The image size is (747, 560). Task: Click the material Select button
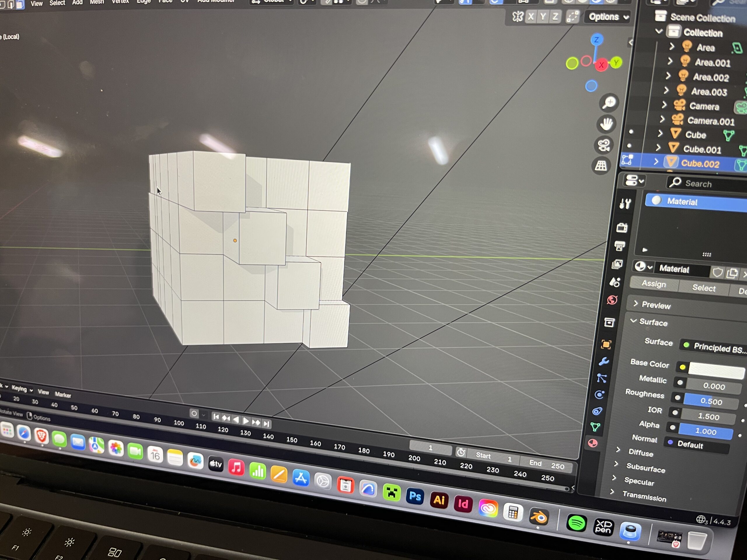pyautogui.click(x=704, y=288)
